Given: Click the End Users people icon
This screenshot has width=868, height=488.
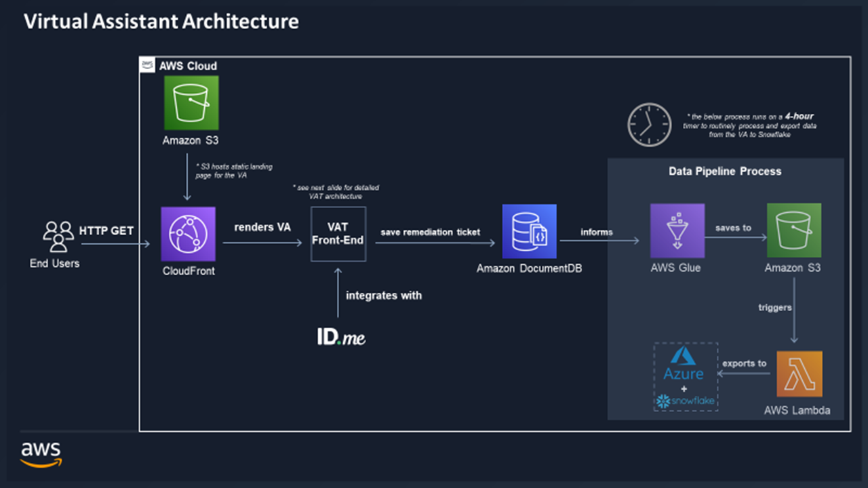Looking at the screenshot, I should 58,237.
